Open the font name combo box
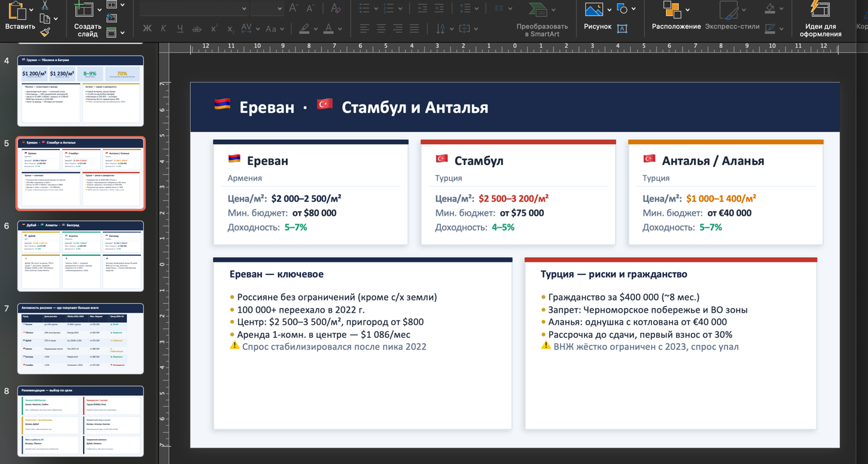868x464 pixels. (x=194, y=8)
